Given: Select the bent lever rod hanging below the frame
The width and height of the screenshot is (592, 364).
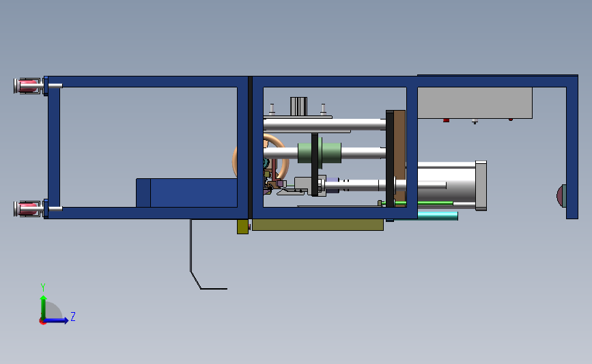Looking at the screenshot, I should point(191,245).
